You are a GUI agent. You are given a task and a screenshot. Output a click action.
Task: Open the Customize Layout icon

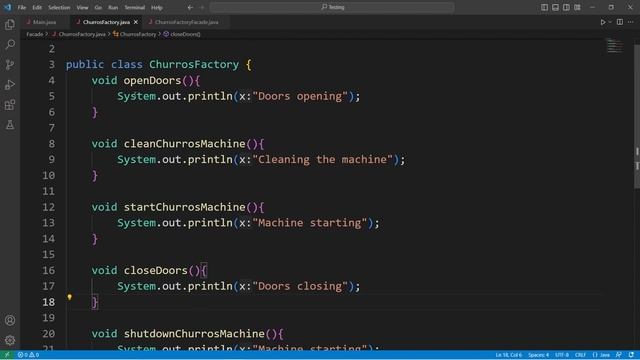click(x=577, y=7)
